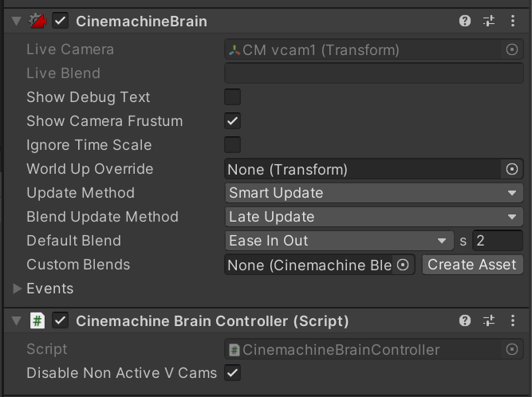Open Cinemachine Brain Controller help icon
Screen dimensions: 532x397
coord(465,320)
